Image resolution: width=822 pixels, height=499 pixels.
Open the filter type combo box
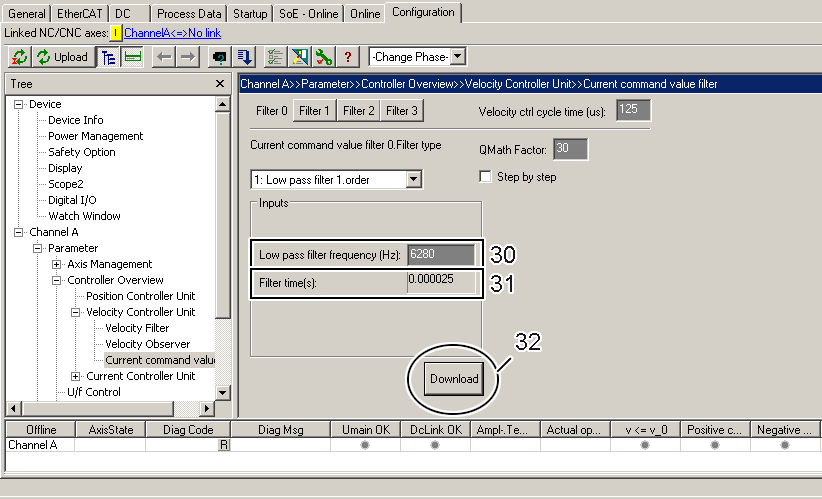coord(414,180)
